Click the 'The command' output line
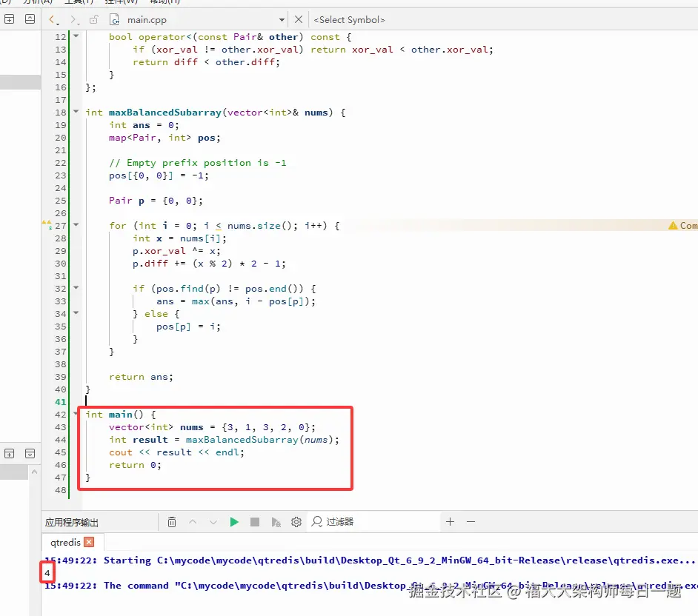 tap(370, 586)
